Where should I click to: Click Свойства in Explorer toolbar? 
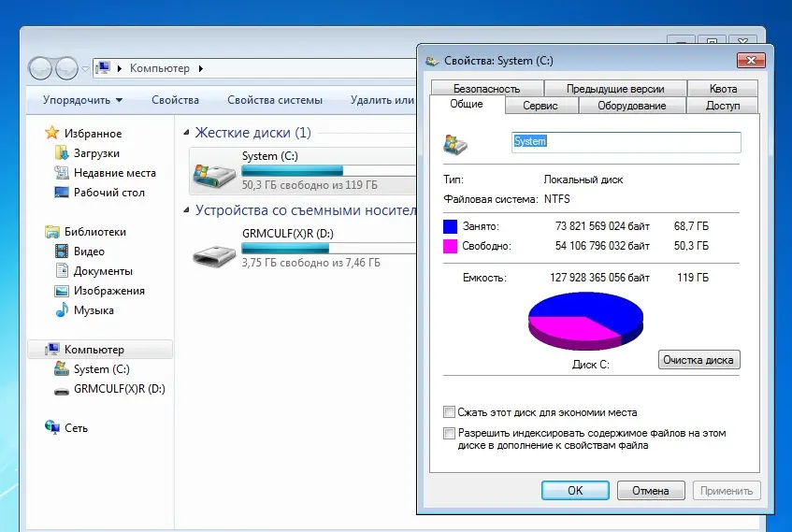(x=175, y=100)
